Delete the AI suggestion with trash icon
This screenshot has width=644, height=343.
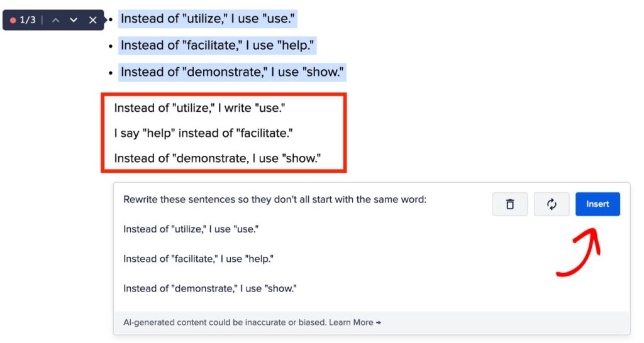pos(510,204)
